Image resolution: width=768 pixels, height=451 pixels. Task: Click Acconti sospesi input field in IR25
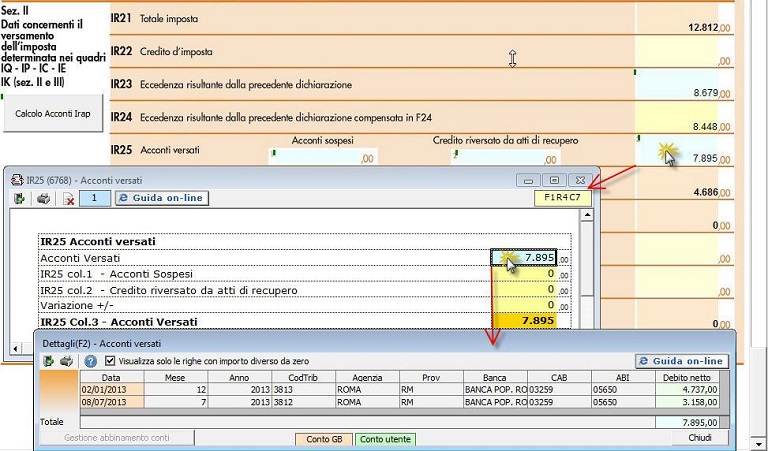(323, 157)
